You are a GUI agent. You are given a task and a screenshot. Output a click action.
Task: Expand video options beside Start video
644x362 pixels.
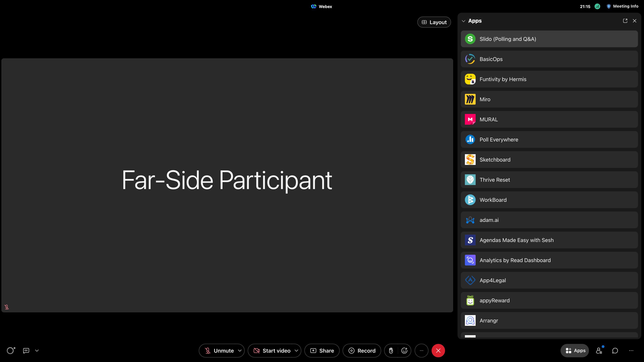coord(297,350)
